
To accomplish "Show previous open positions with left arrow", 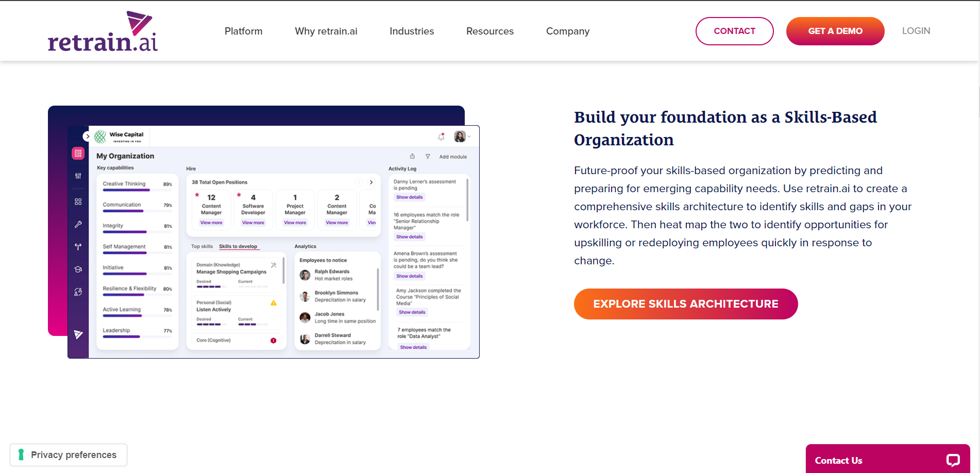I will pyautogui.click(x=359, y=182).
